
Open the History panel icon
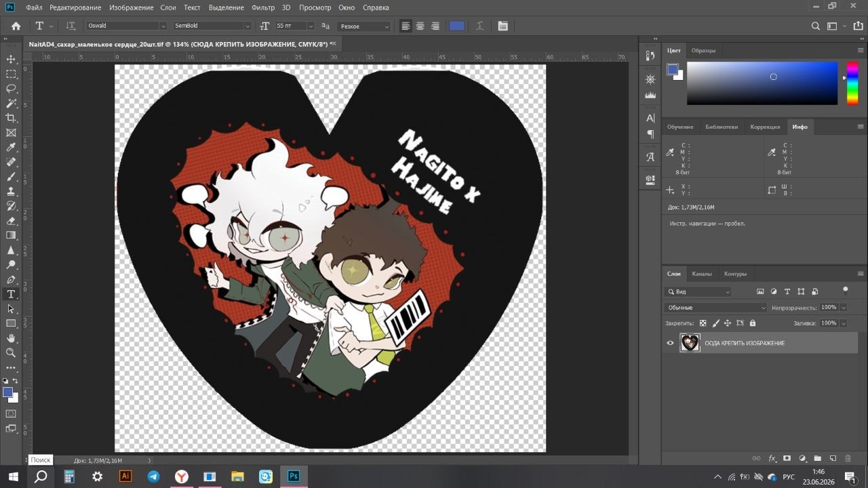point(650,56)
